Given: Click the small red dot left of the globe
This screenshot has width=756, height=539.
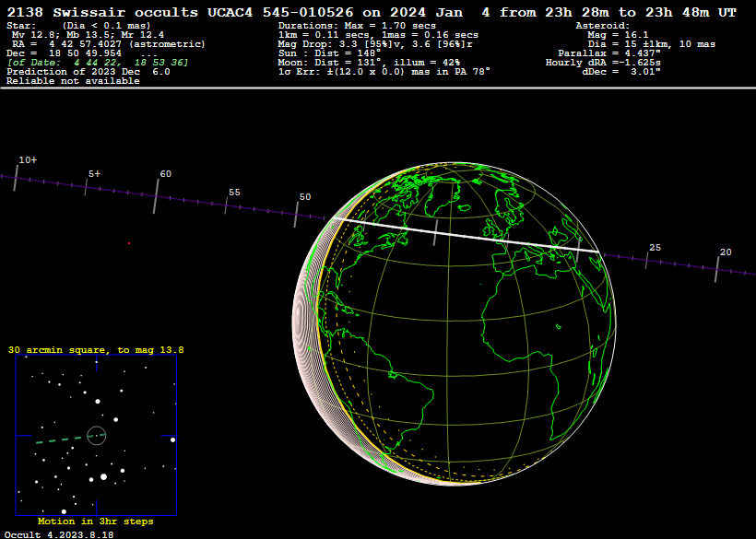Looking at the screenshot, I should click(129, 243).
